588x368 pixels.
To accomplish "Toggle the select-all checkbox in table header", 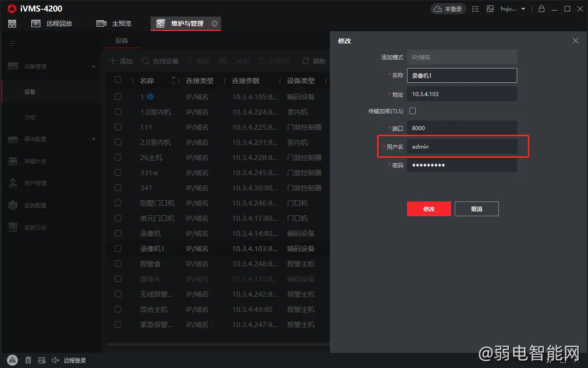I will (118, 80).
